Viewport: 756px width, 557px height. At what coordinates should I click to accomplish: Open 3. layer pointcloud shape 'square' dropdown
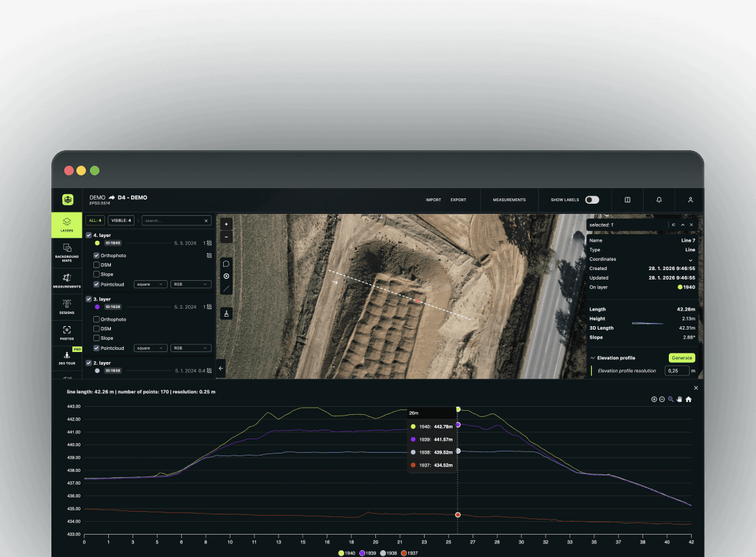[x=150, y=348]
